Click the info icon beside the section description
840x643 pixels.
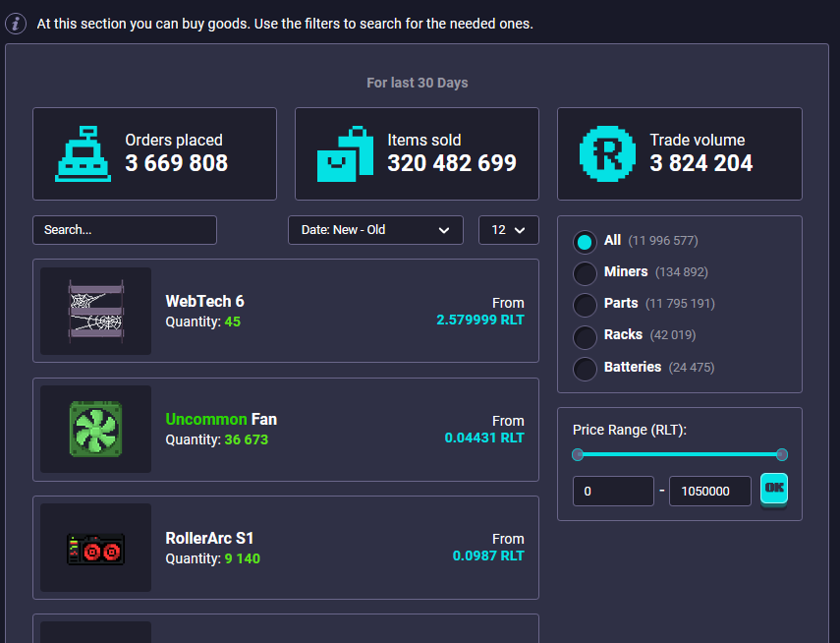(16, 24)
